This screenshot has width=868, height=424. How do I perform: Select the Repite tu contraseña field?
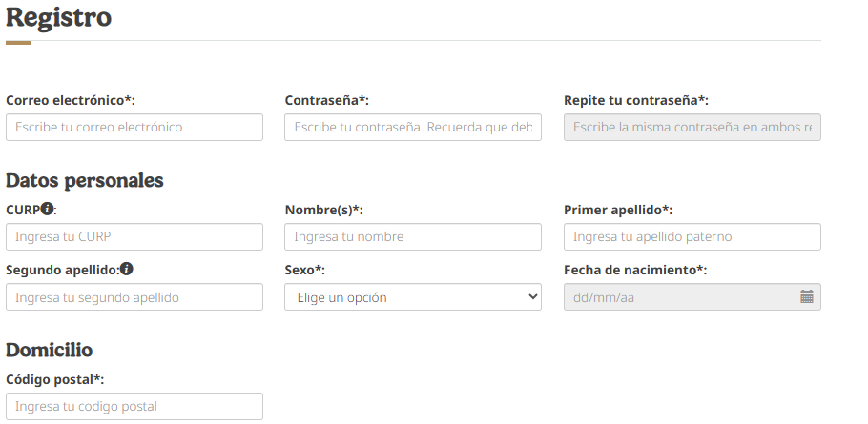click(x=692, y=128)
